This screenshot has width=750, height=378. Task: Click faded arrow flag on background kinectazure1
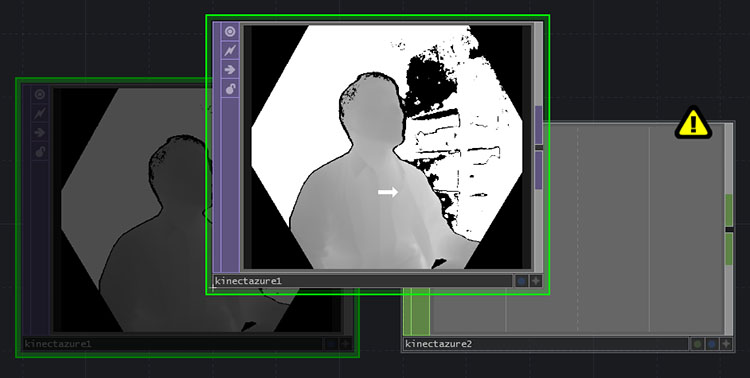40,133
